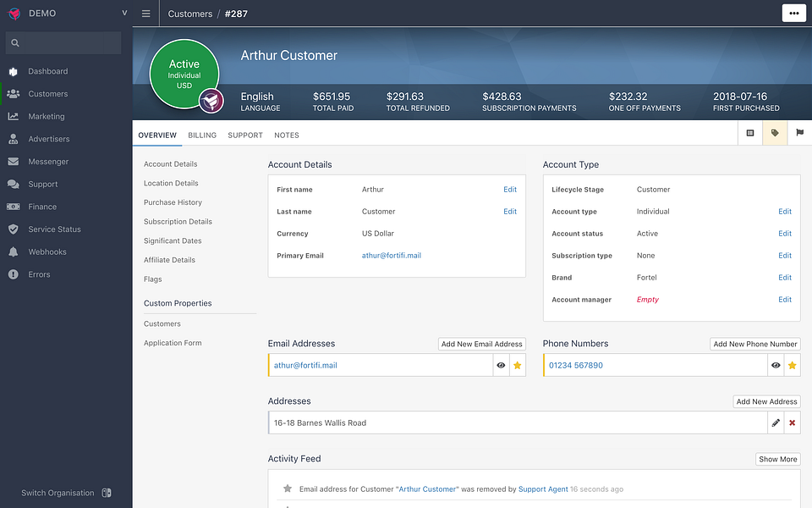Image resolution: width=812 pixels, height=508 pixels.
Task: Open the Finance money icon
Action: (14, 207)
